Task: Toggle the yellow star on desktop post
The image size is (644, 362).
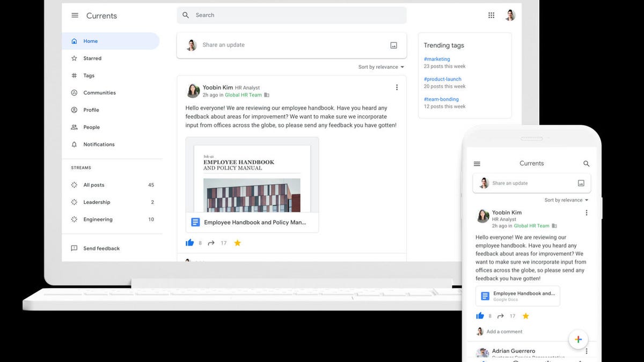Action: (237, 243)
